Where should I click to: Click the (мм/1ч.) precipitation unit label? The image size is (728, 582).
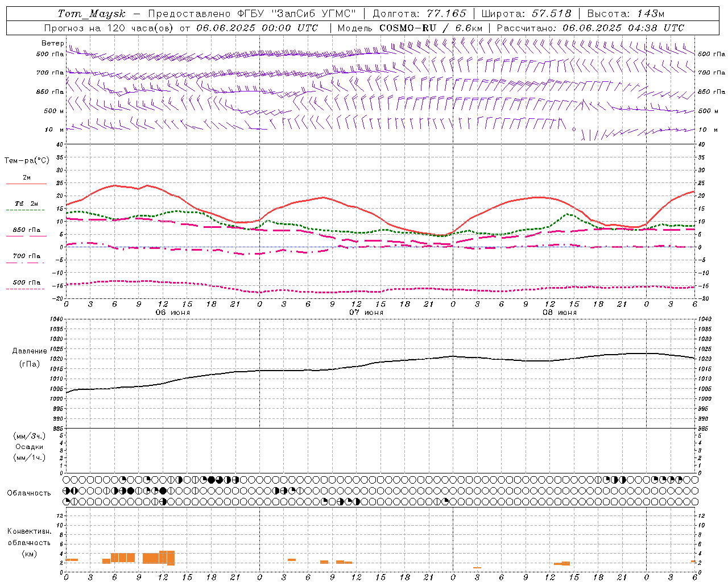(30, 458)
